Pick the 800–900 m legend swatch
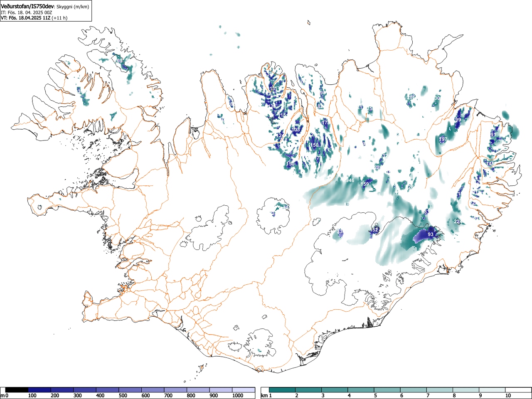532x399 pixels. point(198,390)
